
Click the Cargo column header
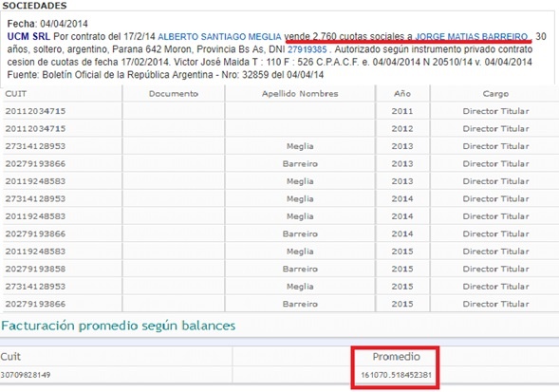(x=495, y=94)
